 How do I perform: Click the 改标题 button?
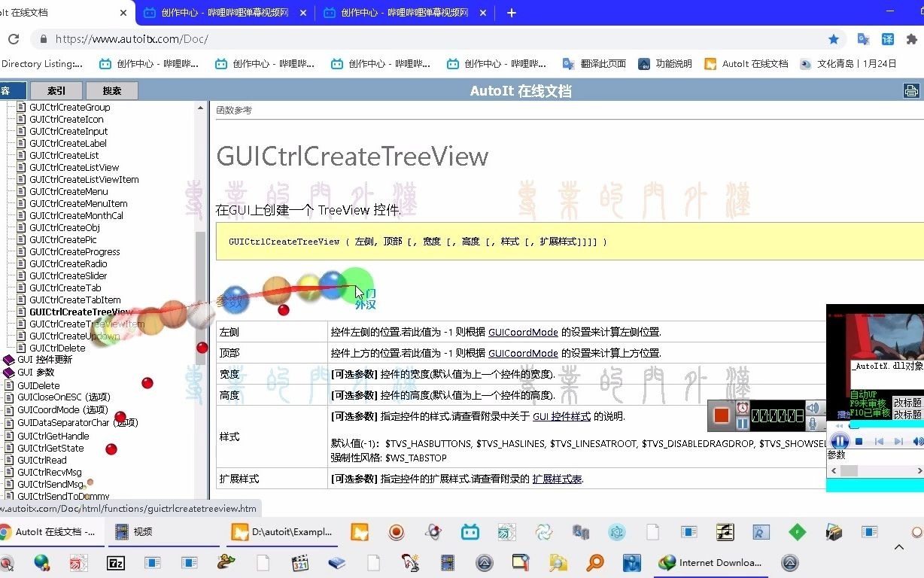[x=908, y=403]
